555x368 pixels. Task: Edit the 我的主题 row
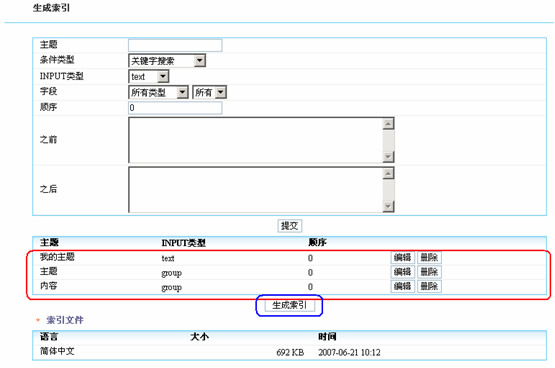click(403, 257)
